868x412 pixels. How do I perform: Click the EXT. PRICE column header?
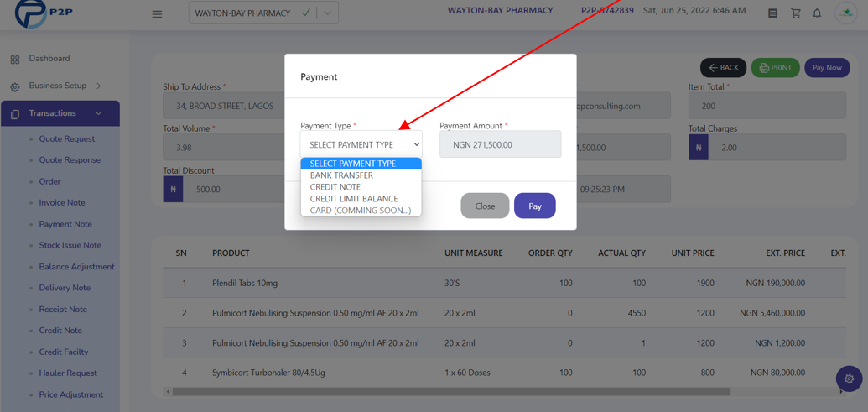(x=786, y=253)
